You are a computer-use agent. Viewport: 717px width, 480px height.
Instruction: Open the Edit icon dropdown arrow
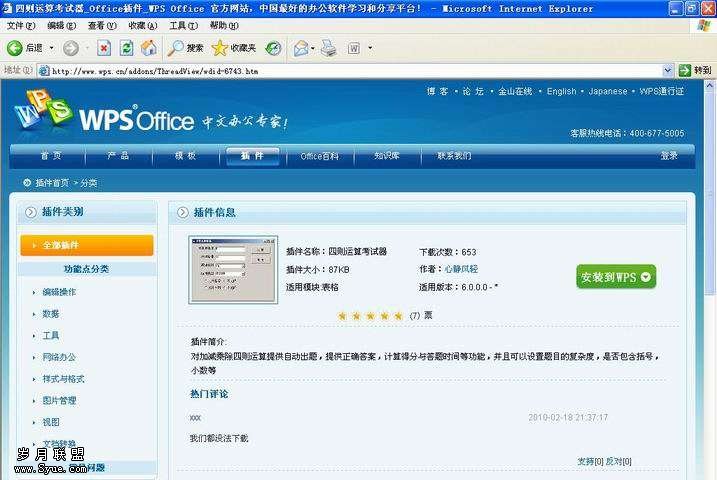pyautogui.click(x=370, y=48)
